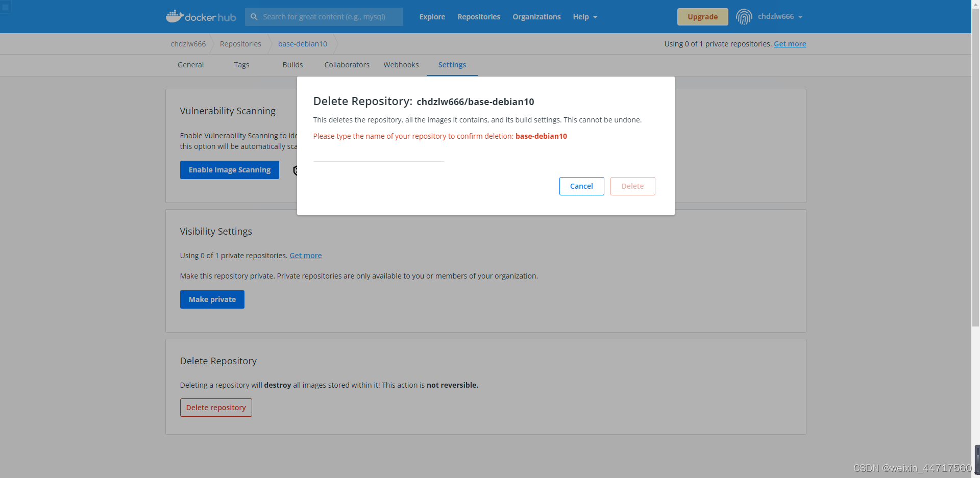Image resolution: width=980 pixels, height=478 pixels.
Task: Switch to the Builds tab
Action: click(292, 65)
